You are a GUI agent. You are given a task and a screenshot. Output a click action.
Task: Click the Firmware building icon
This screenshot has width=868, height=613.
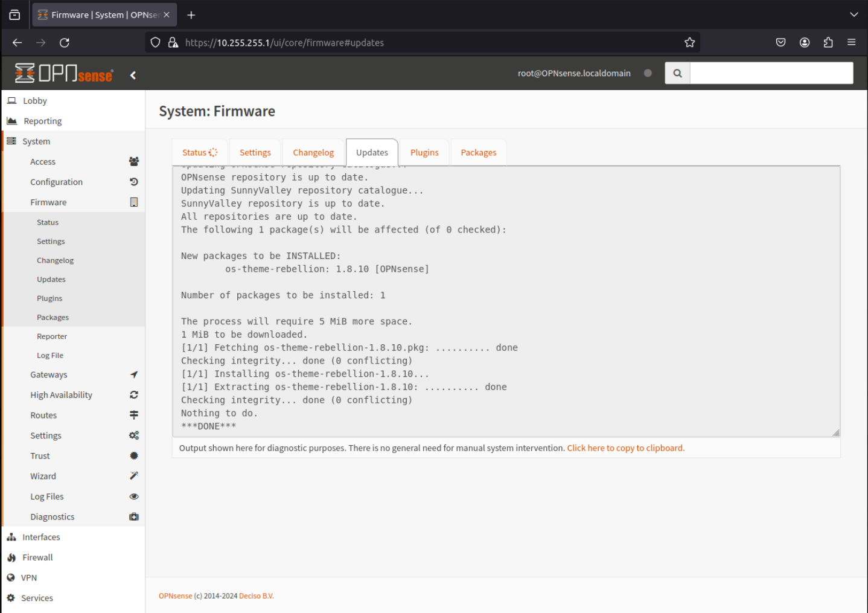click(134, 202)
